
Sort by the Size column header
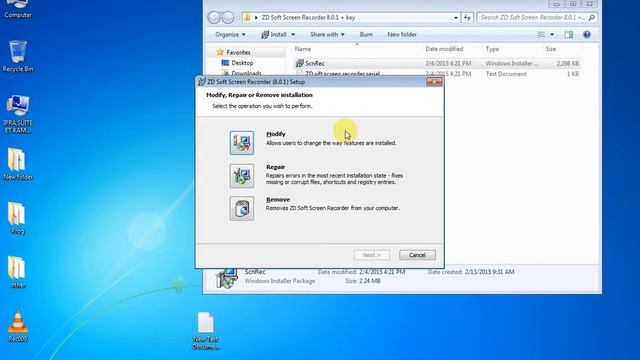pyautogui.click(x=551, y=49)
